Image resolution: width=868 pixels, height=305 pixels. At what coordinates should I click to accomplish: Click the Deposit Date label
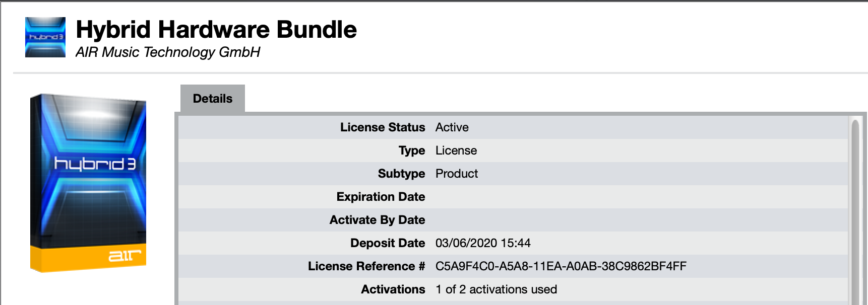(388, 243)
